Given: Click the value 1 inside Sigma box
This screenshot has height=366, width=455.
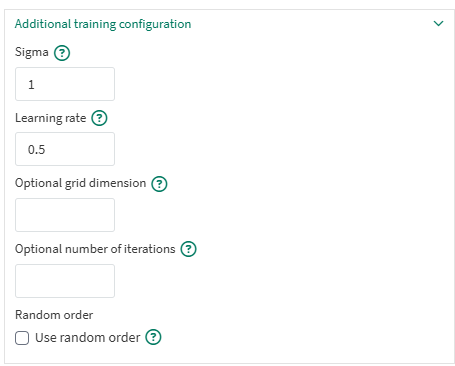Looking at the screenshot, I should (x=31, y=85).
